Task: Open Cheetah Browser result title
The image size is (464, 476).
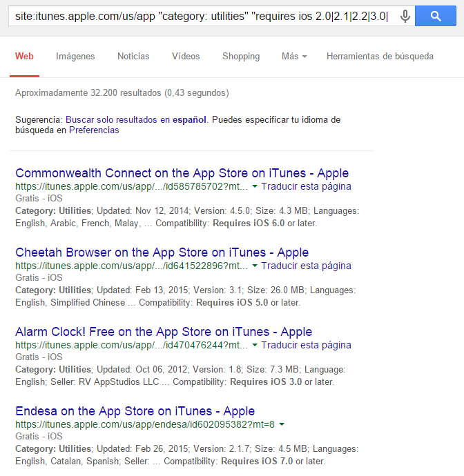Action: click(x=162, y=252)
